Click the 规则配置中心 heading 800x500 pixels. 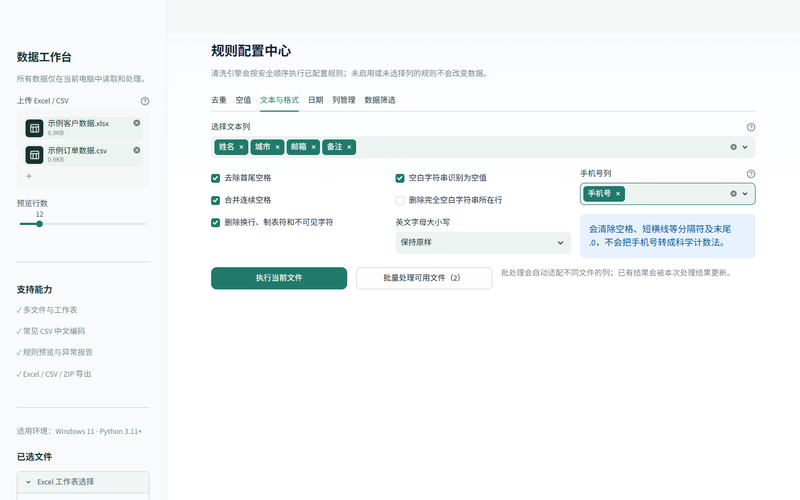click(x=251, y=51)
